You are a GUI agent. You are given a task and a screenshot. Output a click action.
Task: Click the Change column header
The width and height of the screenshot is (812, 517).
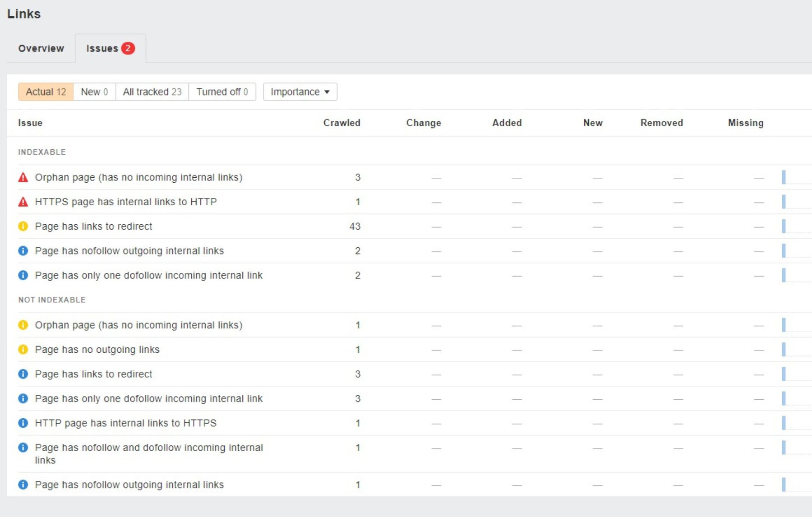(424, 123)
